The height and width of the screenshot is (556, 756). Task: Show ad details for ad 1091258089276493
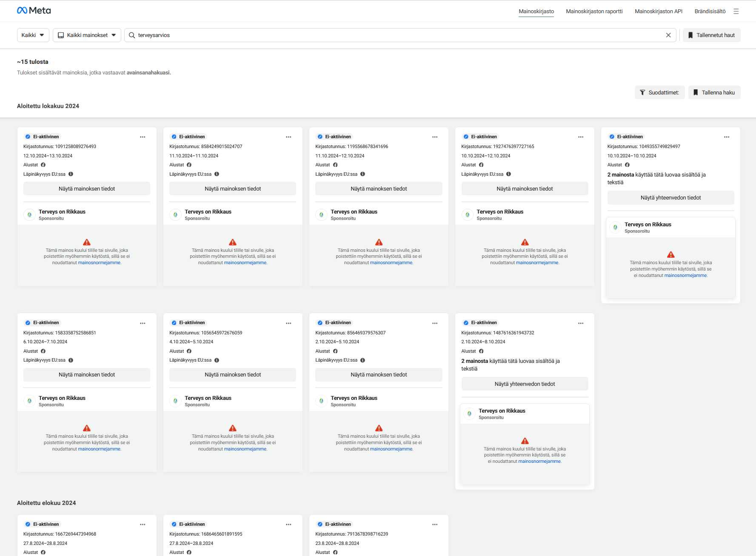(x=87, y=189)
